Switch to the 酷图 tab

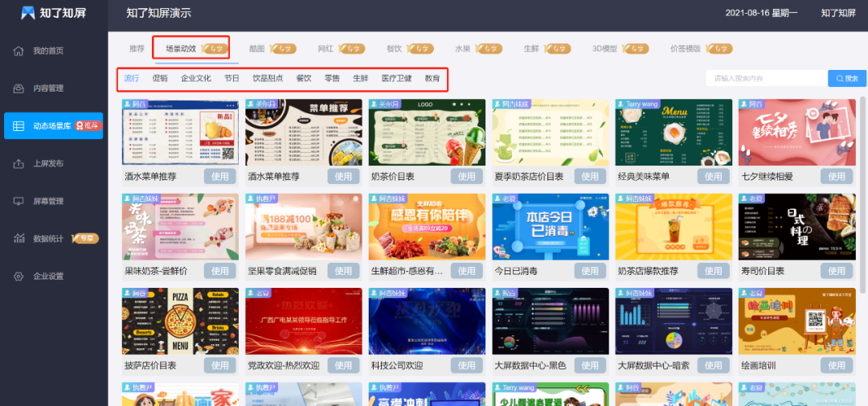click(257, 49)
